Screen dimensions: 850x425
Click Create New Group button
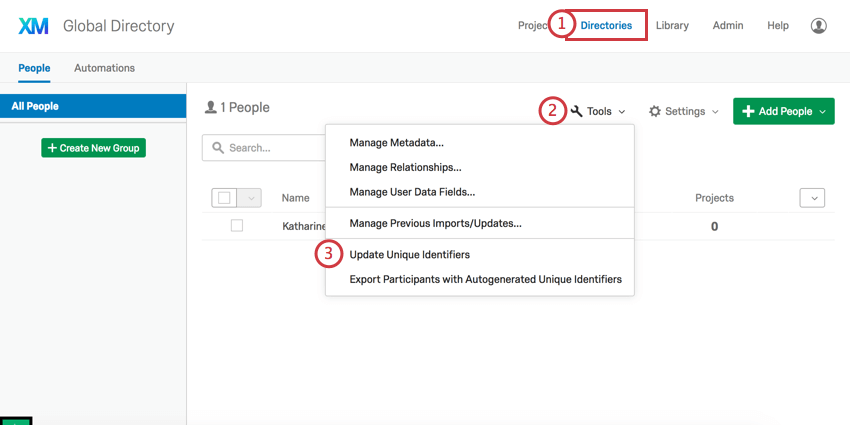[x=93, y=148]
